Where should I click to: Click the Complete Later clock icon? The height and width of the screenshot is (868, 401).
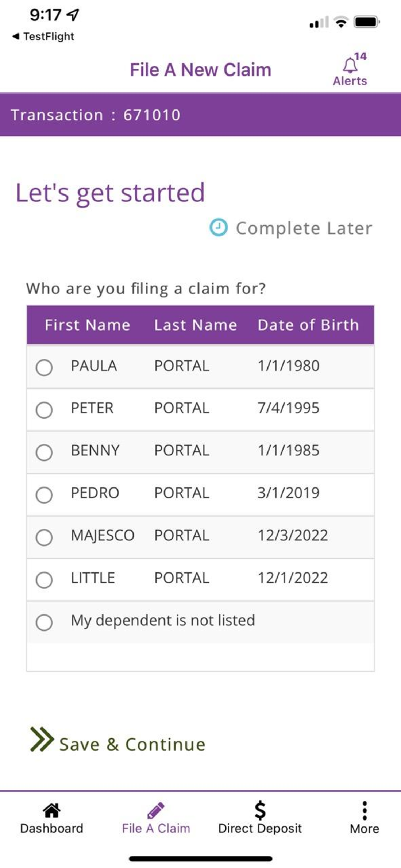click(220, 228)
